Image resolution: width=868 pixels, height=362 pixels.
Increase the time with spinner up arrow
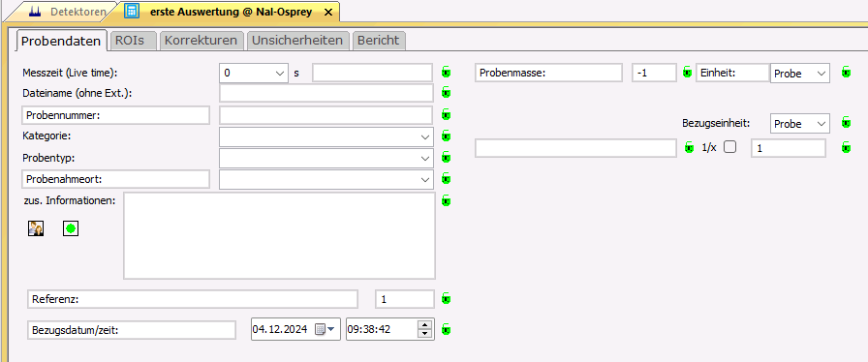pos(424,325)
